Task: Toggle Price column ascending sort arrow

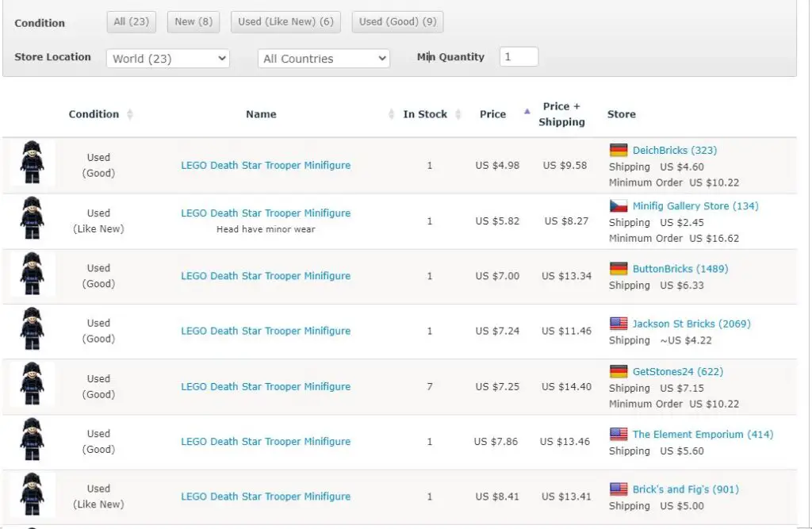Action: point(527,111)
